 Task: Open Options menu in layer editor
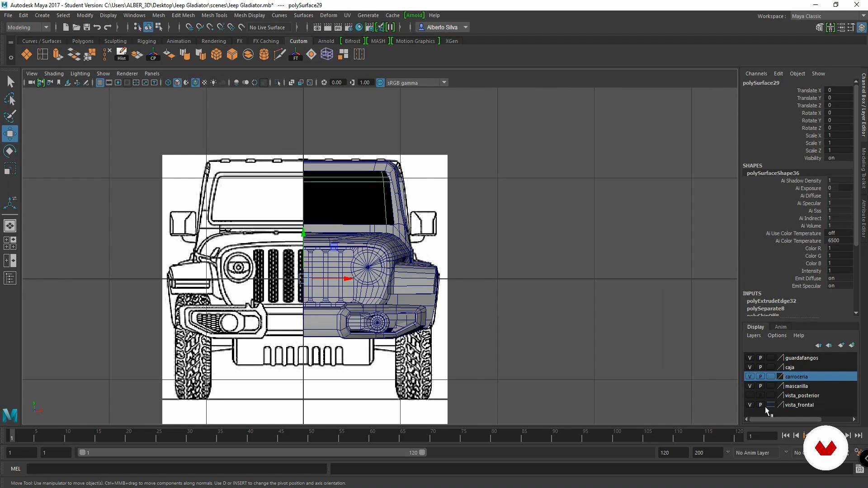777,336
